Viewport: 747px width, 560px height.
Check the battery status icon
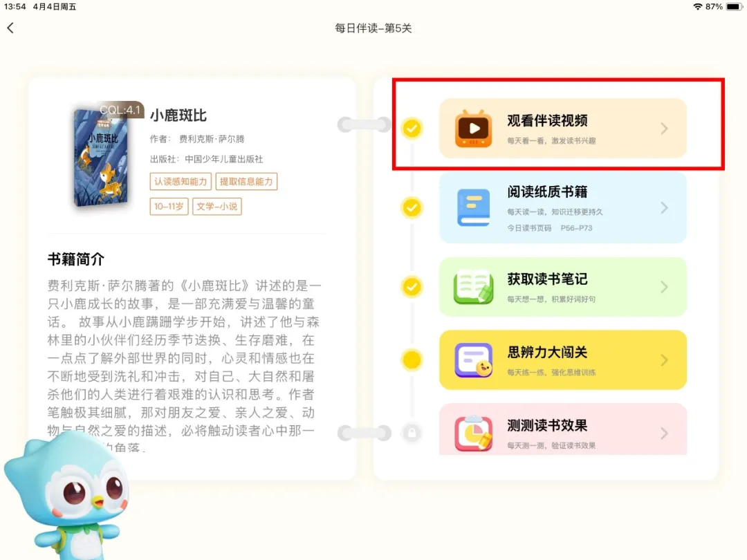point(734,7)
